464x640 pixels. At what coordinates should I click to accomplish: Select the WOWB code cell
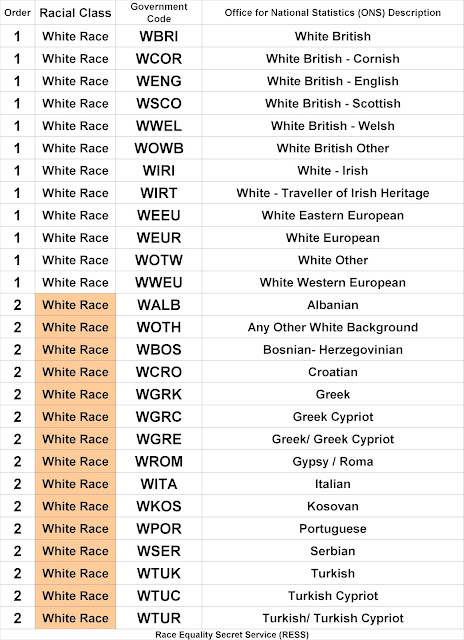[x=159, y=148]
